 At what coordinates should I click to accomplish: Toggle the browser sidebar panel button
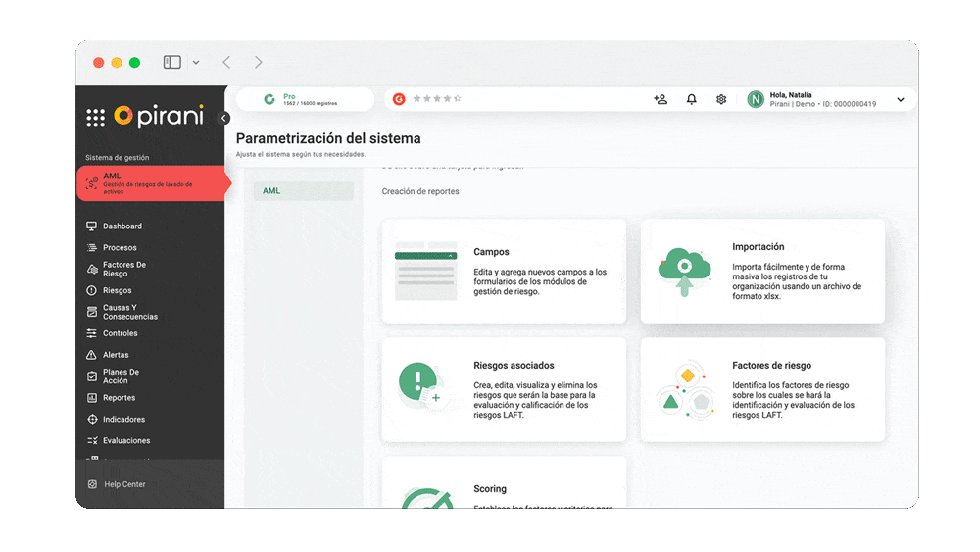click(172, 62)
